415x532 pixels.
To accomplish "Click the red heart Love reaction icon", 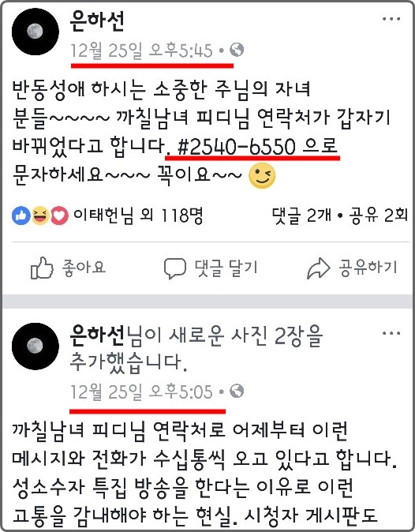I will point(59,215).
